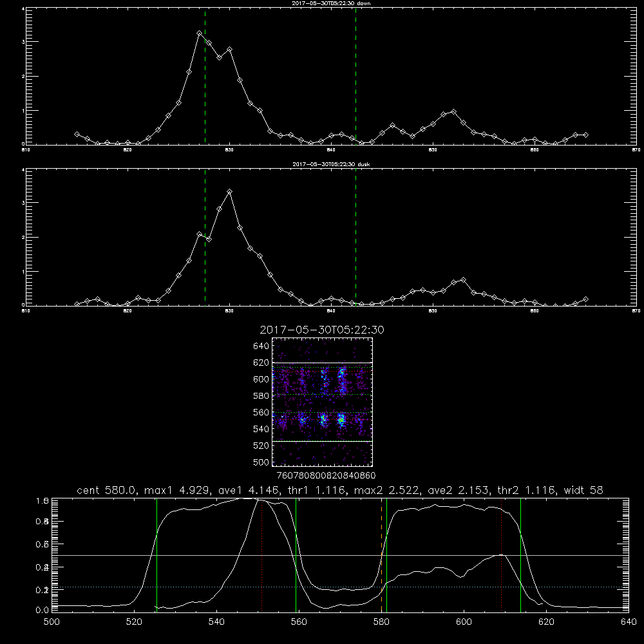Click the dawn plot title text
The width and height of the screenshot is (644, 644).
pyautogui.click(x=331, y=3)
